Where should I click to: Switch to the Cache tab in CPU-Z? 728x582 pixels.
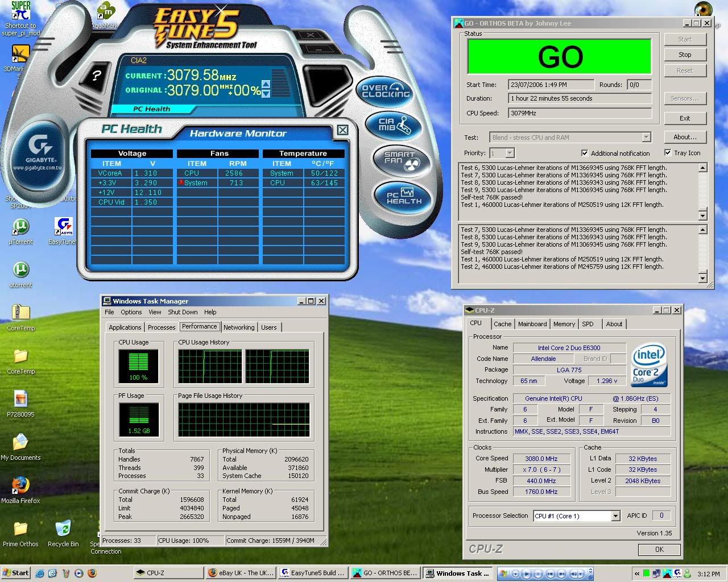tap(502, 324)
